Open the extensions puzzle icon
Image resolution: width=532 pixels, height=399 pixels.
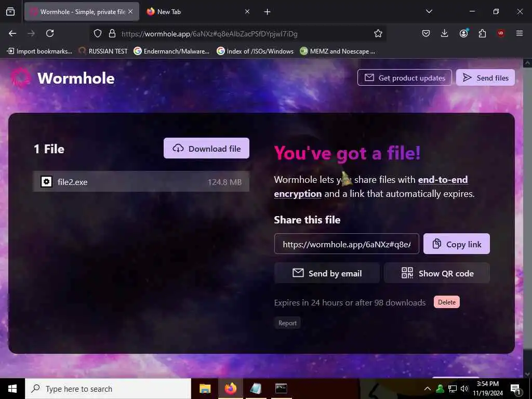coord(482,33)
